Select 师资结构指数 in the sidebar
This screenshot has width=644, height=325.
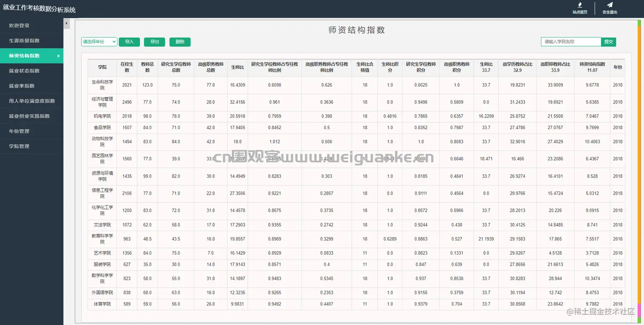(32, 56)
